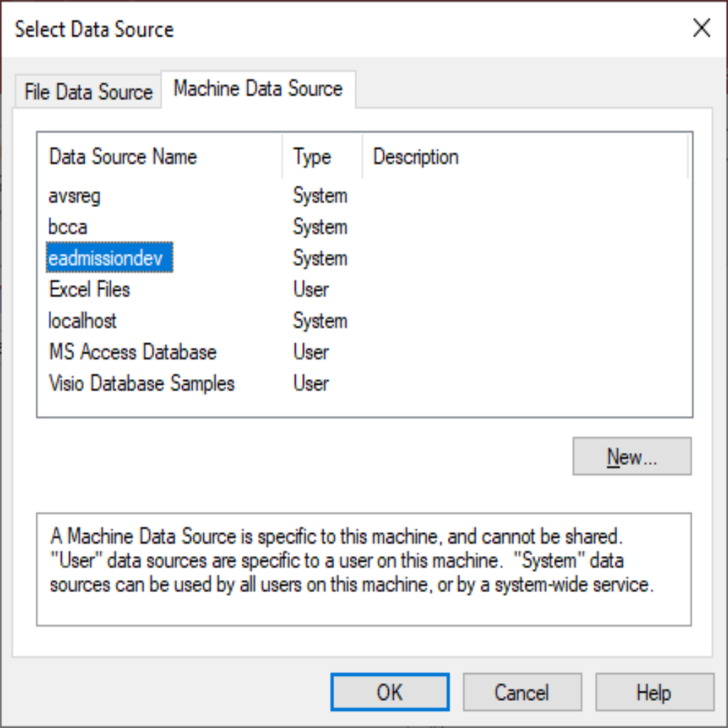Viewport: 728px width, 728px height.
Task: Select the Machine Data Source tab
Action: tap(258, 89)
